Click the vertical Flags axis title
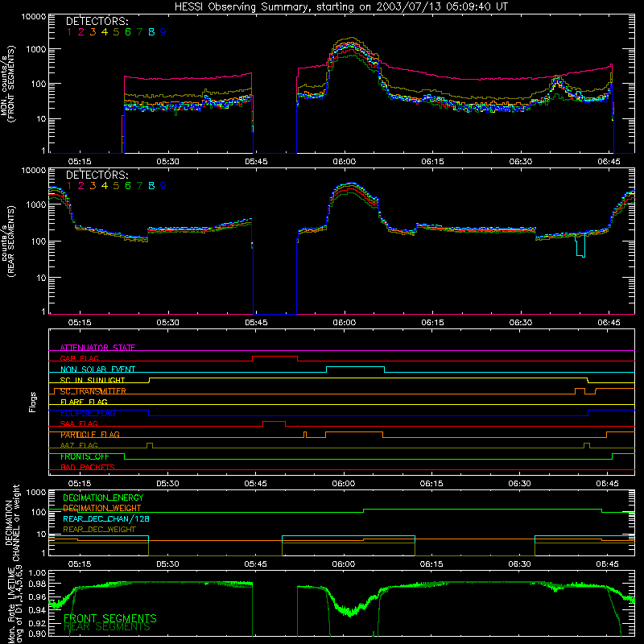This screenshot has height=644, width=644. pos(33,402)
